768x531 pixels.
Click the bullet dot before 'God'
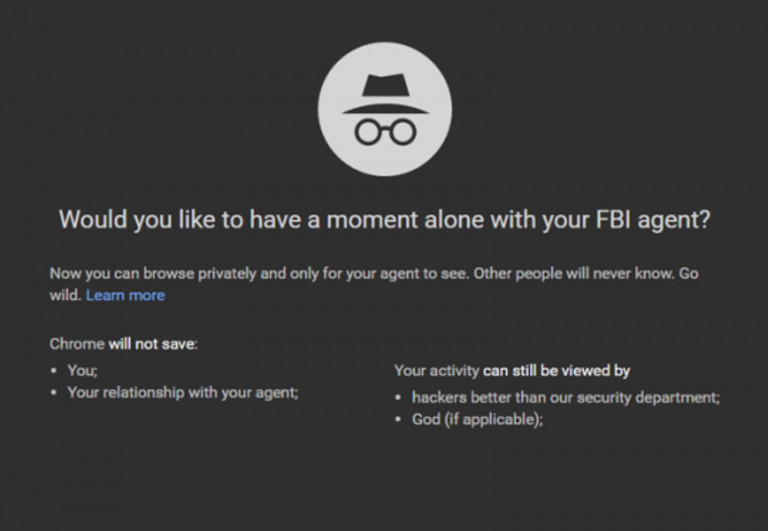(398, 419)
